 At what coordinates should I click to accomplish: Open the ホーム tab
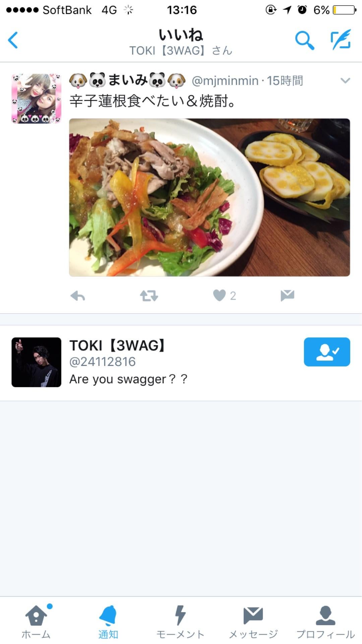tap(36, 621)
